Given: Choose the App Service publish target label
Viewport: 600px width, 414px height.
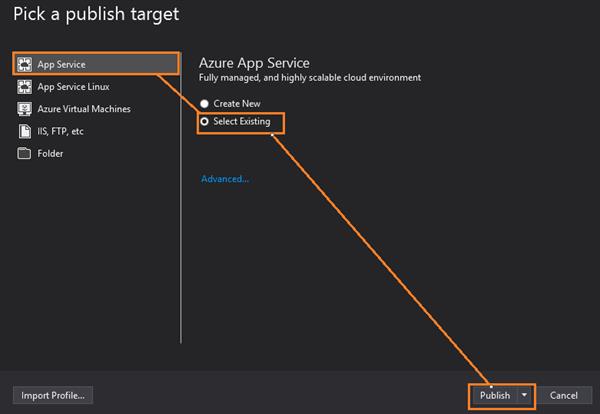Looking at the screenshot, I should click(x=61, y=65).
